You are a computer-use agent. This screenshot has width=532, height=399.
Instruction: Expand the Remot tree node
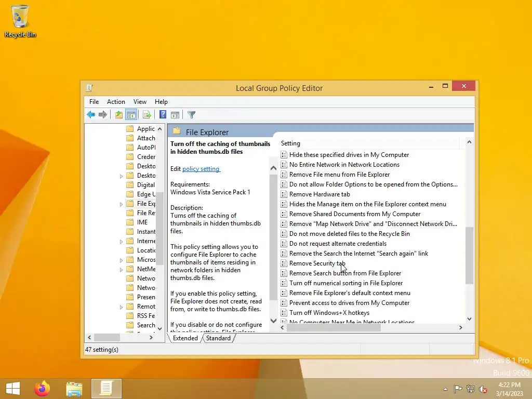pyautogui.click(x=121, y=307)
